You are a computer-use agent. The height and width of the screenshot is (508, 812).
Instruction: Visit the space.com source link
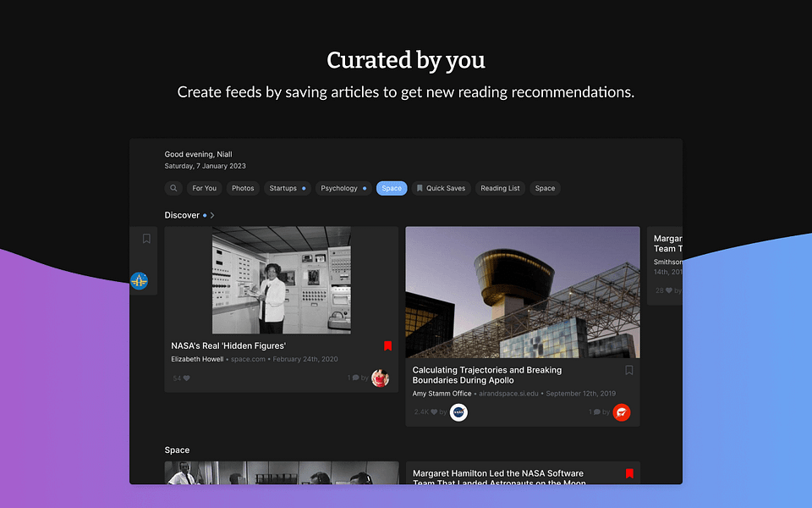coord(248,359)
